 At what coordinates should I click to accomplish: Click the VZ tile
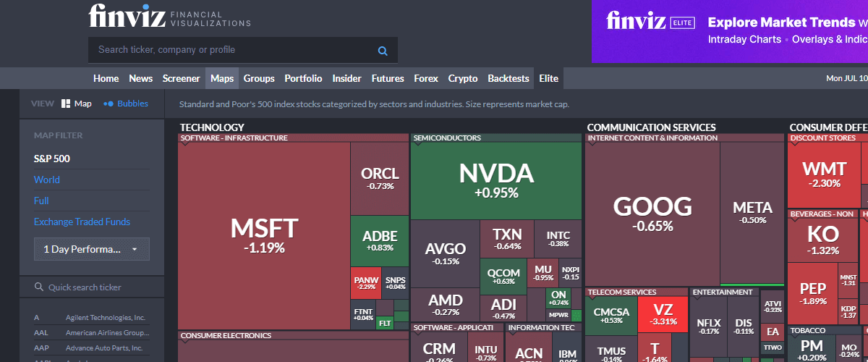[x=663, y=316]
